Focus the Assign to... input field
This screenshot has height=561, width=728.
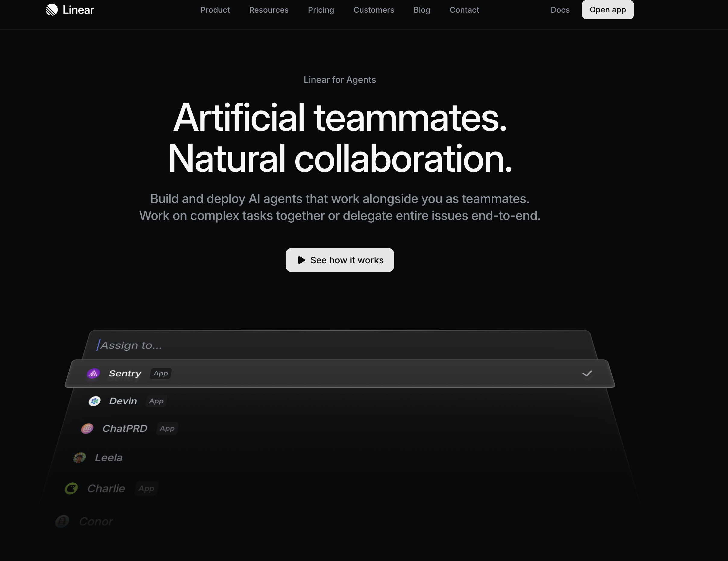340,345
